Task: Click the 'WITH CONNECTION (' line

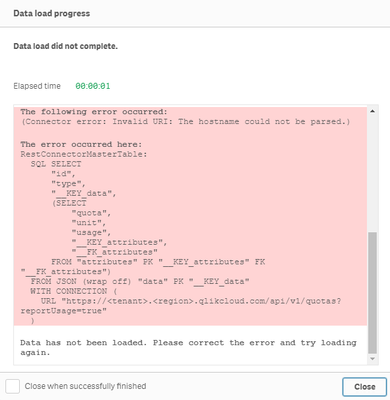Action: (x=74, y=291)
